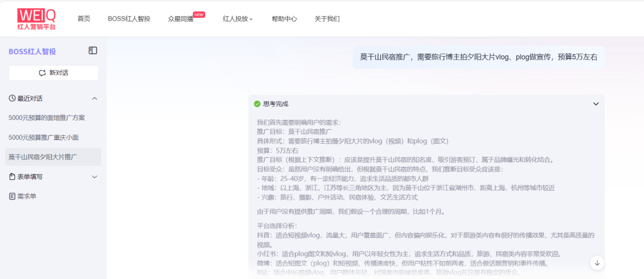Toggle the sidebar collapse panel icon
Viewport: 644px width, 279px height.
pyautogui.click(x=93, y=51)
